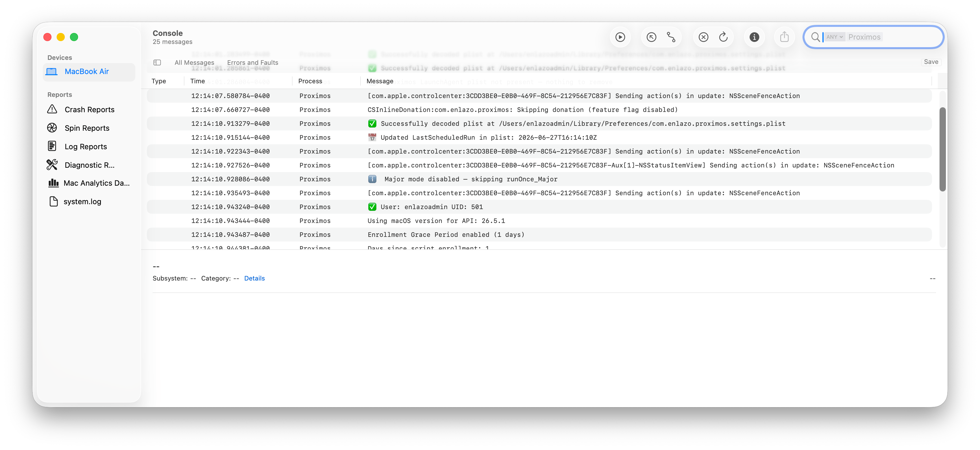Viewport: 980px width, 450px height.
Task: Save the current search
Action: (931, 62)
